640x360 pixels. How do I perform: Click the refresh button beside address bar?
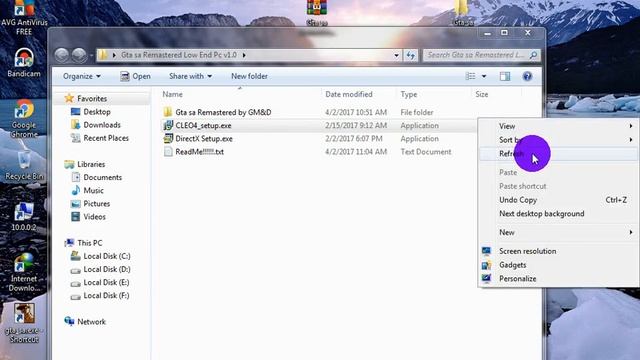click(x=411, y=55)
